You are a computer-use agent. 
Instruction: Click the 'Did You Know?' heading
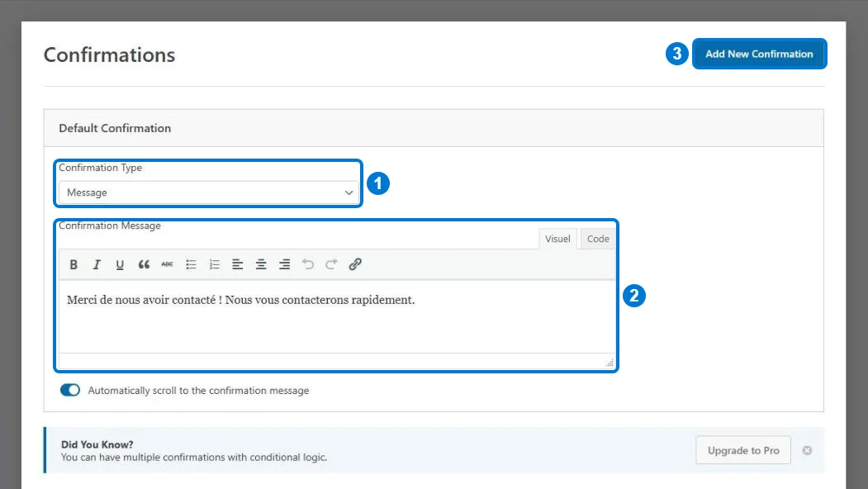tap(97, 444)
